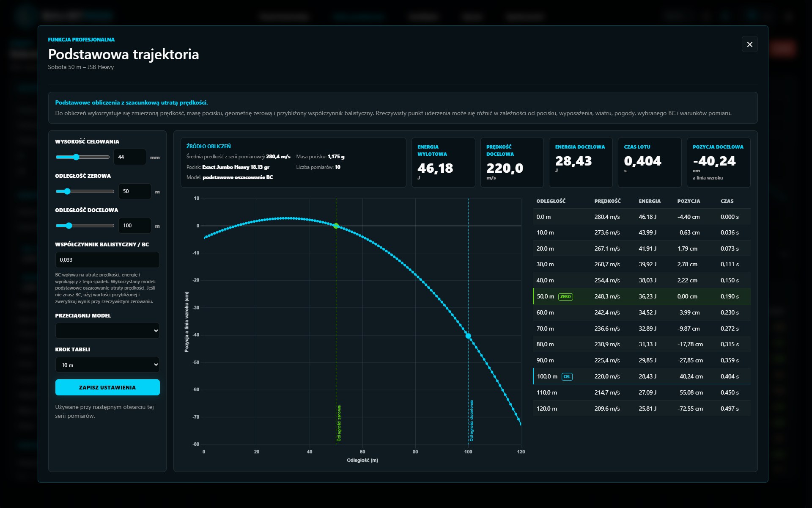812x508 pixels.
Task: Click the Pozycja docelowa stat card
Action: [x=719, y=163]
